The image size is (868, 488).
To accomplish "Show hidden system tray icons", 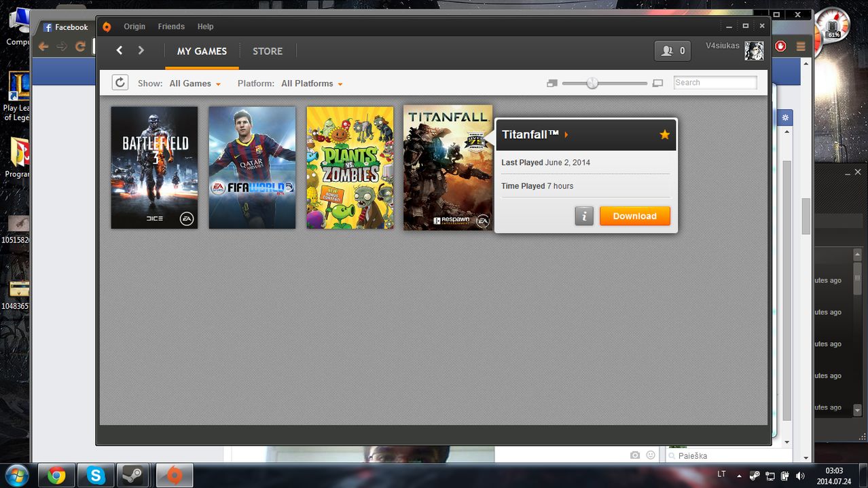I will (740, 476).
